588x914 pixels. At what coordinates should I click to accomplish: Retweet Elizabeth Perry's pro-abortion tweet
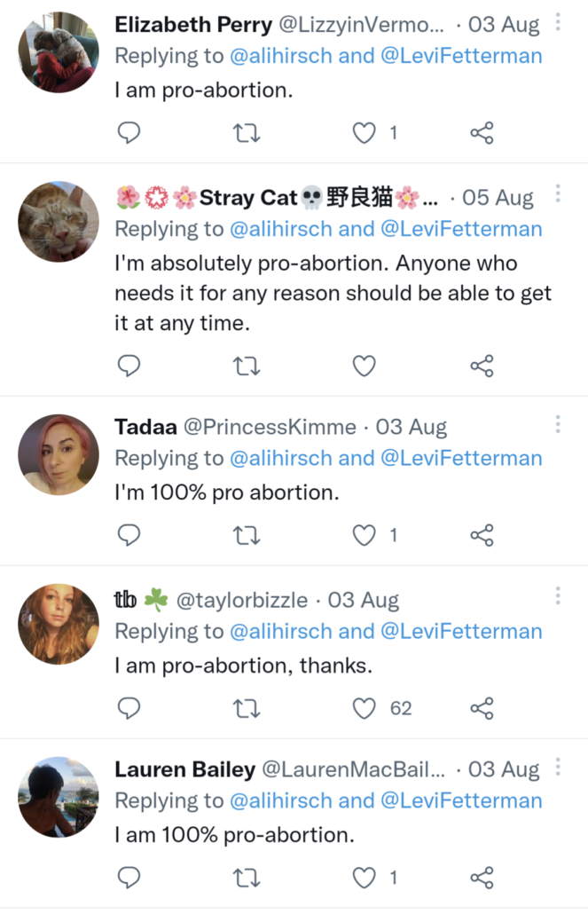(247, 133)
